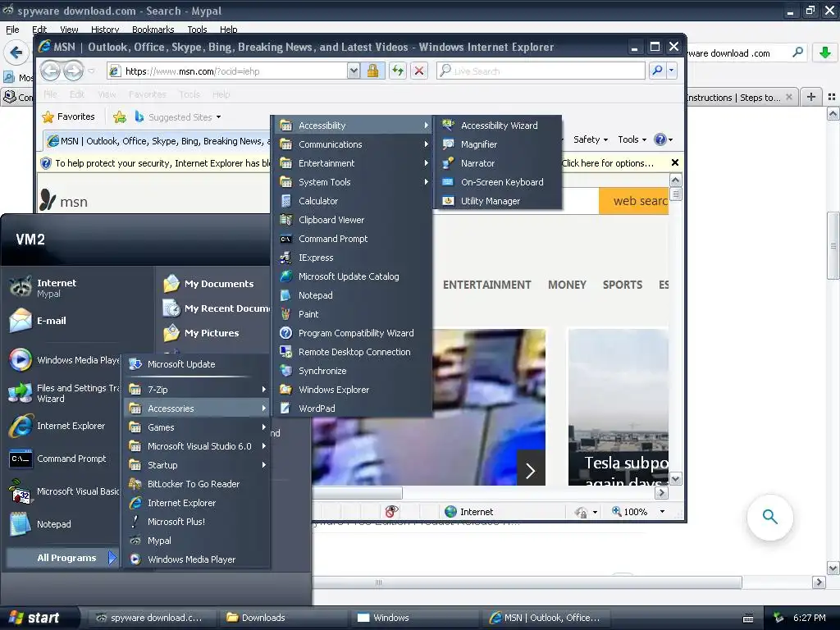Launch Notepad from Accessories menu

353,295
